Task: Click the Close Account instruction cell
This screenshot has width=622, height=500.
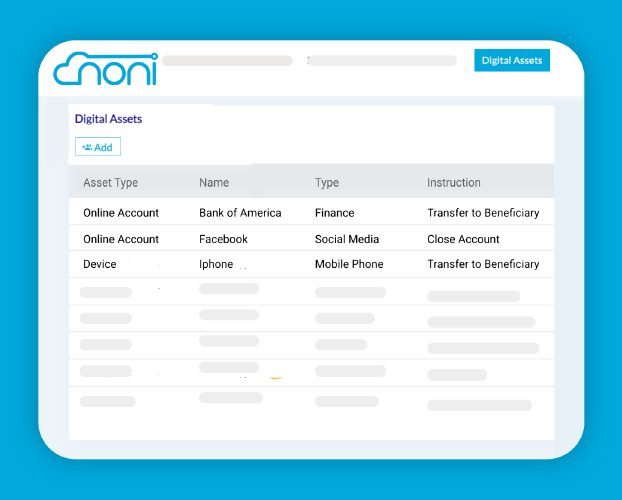Action: (463, 239)
